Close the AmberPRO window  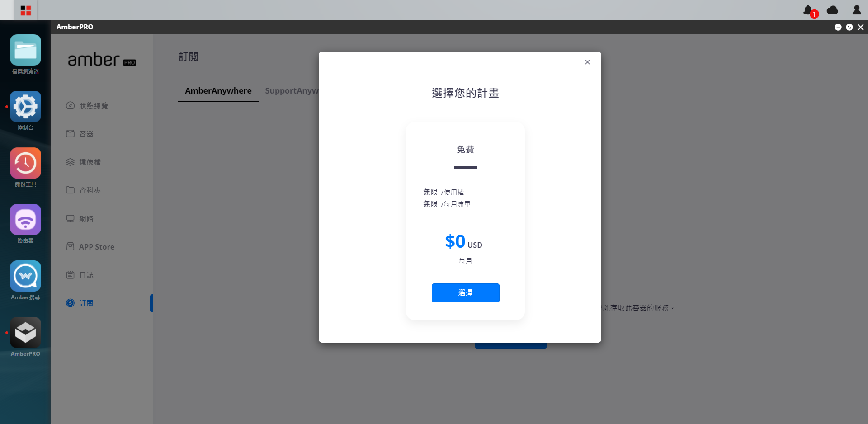click(x=860, y=27)
